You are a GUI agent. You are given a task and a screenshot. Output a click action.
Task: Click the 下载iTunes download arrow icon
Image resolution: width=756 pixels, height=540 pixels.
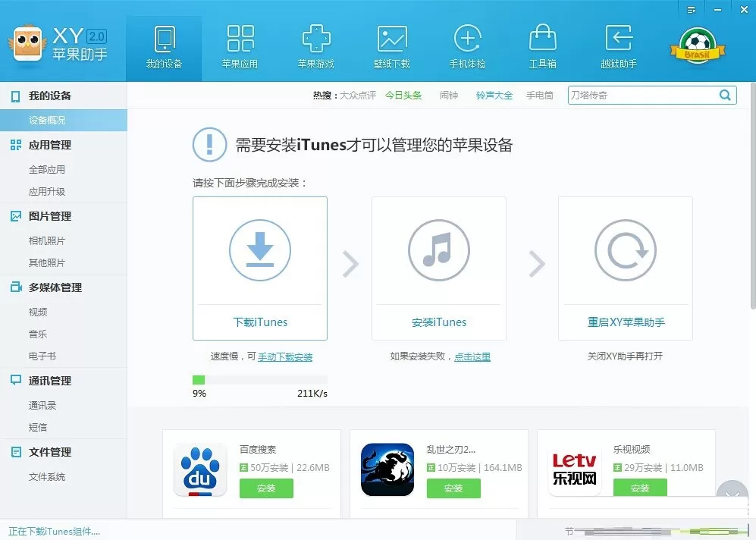[260, 250]
